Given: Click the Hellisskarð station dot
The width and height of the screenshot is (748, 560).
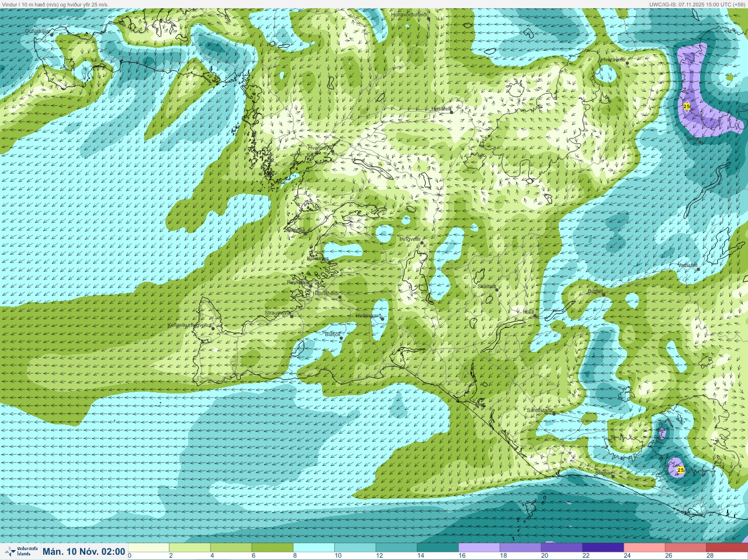Looking at the screenshot, I should click(x=383, y=319).
